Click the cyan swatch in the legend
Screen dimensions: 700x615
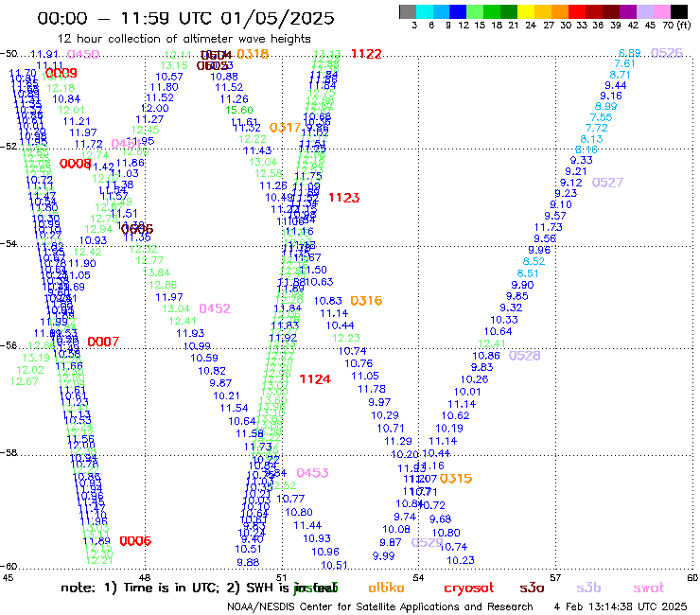coord(425,11)
